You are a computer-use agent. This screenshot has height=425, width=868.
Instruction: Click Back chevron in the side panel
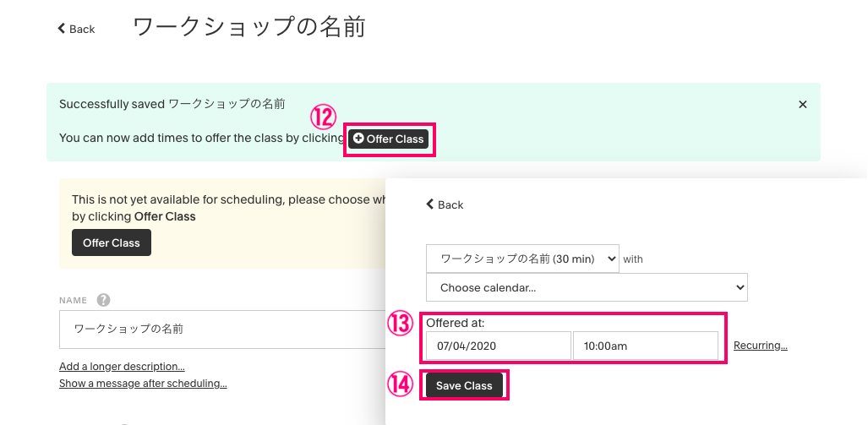pos(445,204)
